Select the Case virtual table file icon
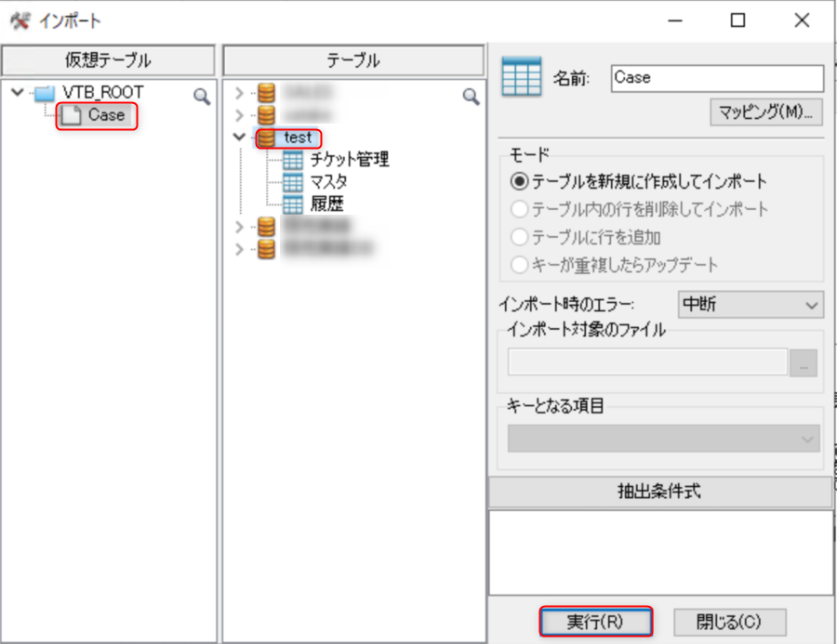 [x=72, y=115]
